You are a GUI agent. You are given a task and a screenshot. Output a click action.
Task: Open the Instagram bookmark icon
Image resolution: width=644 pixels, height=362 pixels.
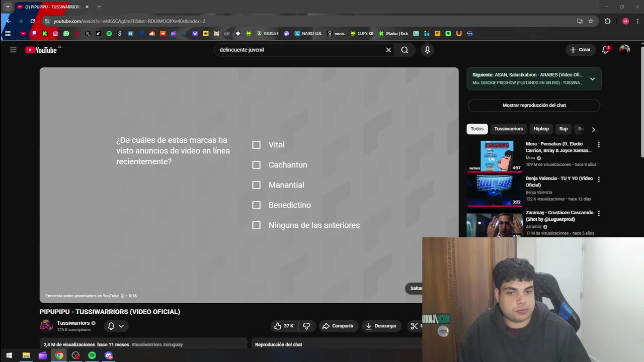[55, 34]
